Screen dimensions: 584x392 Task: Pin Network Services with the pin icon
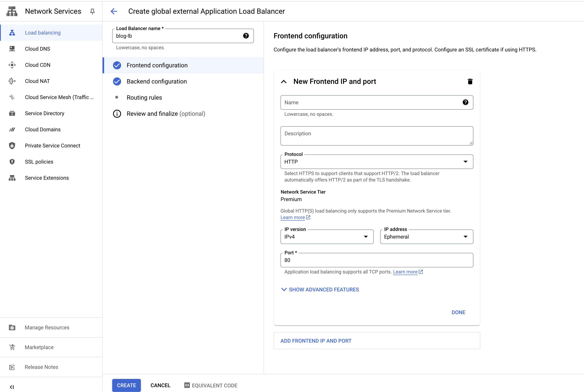(92, 11)
